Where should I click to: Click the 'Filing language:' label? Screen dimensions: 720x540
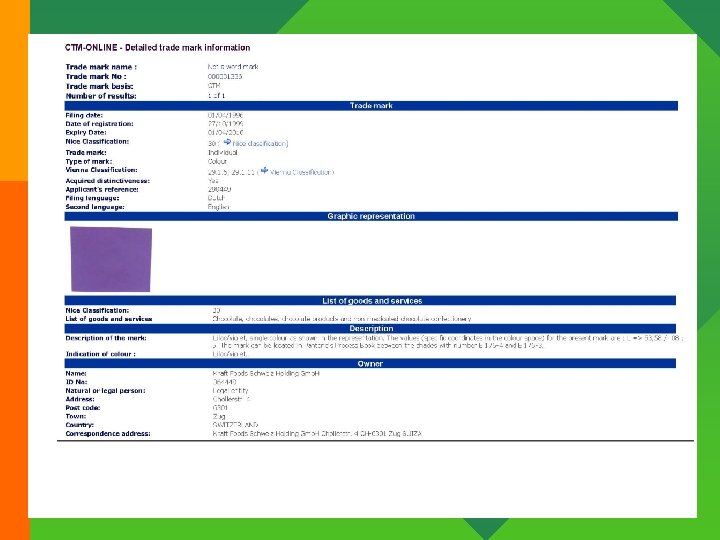point(92,198)
